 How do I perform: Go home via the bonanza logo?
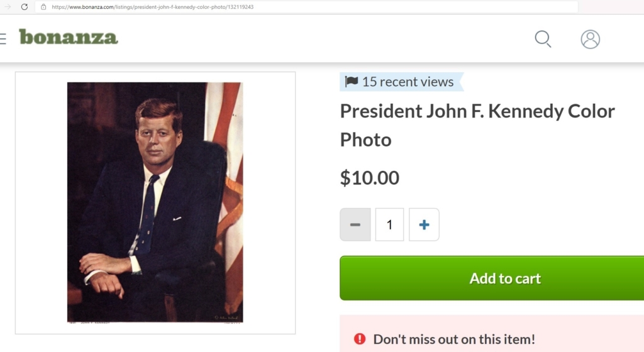pos(68,37)
